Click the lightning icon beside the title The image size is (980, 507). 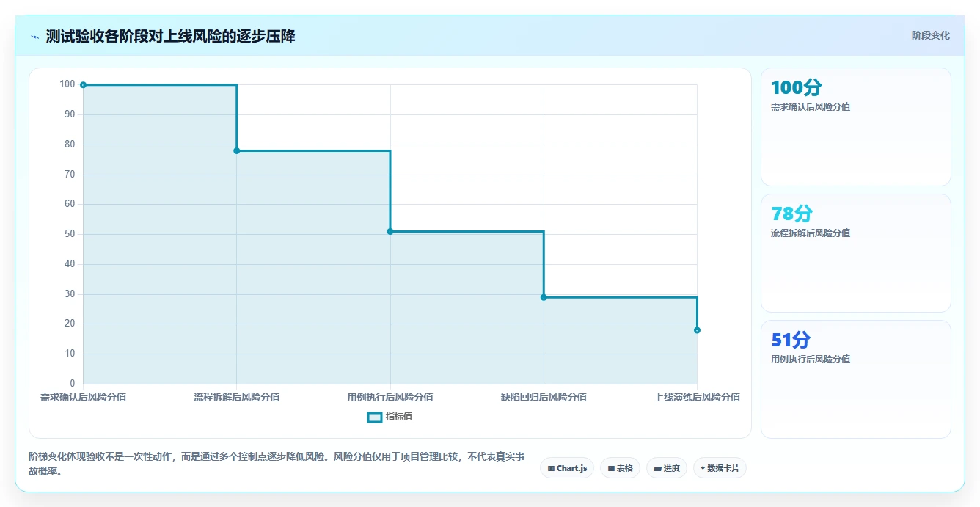34,37
